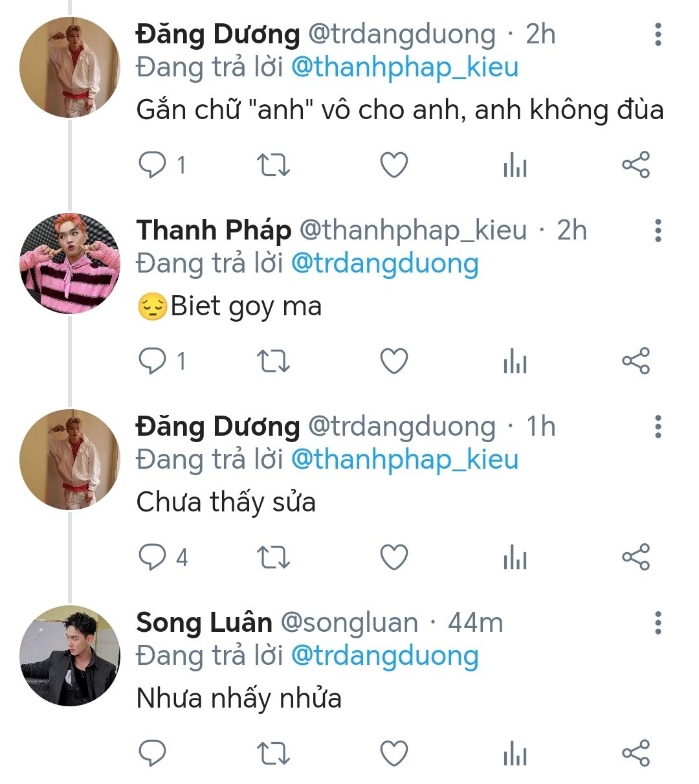The image size is (699, 784).
Task: Open @thanhphap_kieu mention link in first tweet
Action: click(405, 67)
